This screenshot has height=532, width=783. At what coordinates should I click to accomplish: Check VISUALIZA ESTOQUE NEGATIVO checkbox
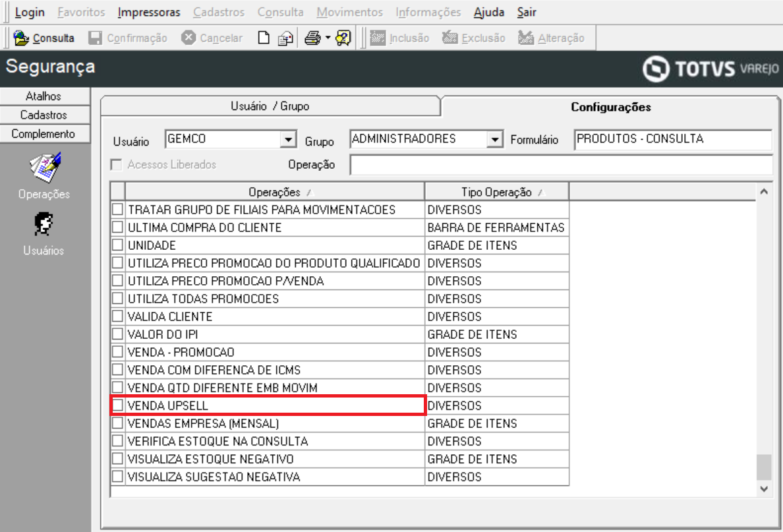[117, 459]
